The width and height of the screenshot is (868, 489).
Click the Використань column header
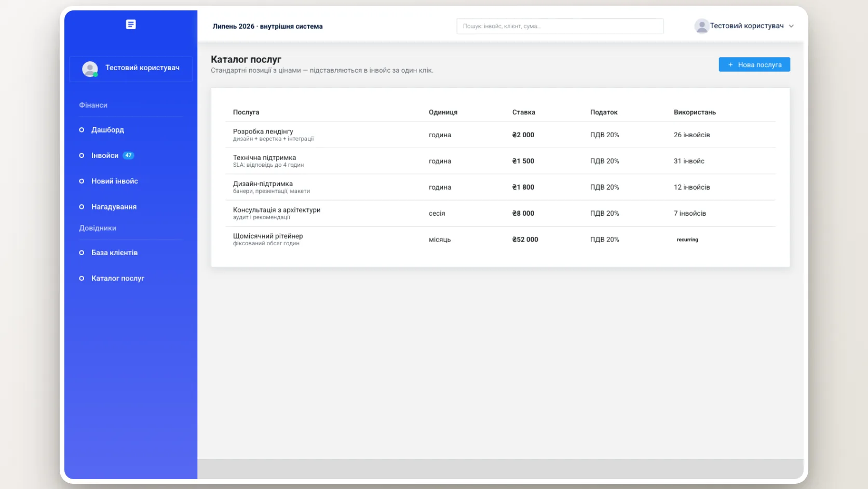[695, 112]
